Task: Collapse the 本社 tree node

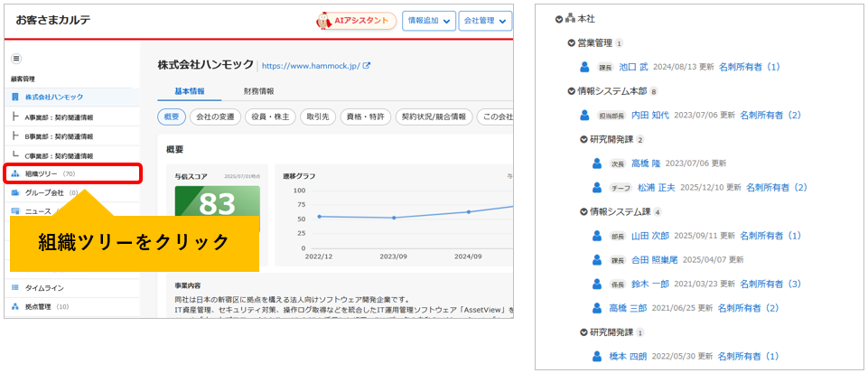Action: click(x=558, y=19)
